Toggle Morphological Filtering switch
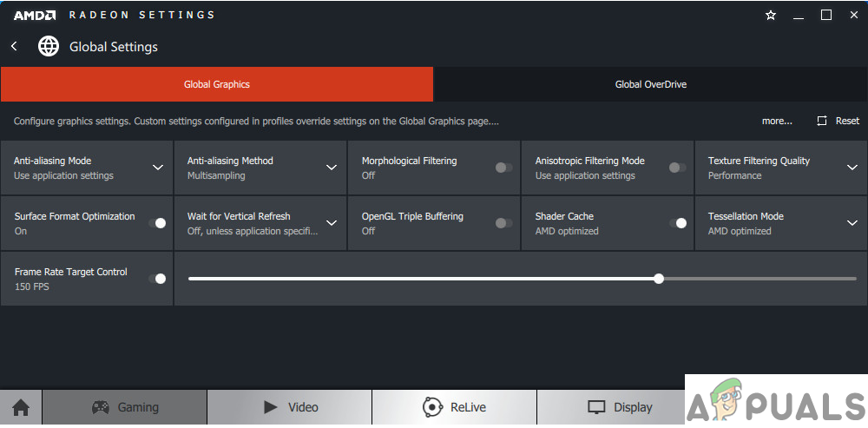Viewport: 868px width, 428px height. click(x=503, y=168)
